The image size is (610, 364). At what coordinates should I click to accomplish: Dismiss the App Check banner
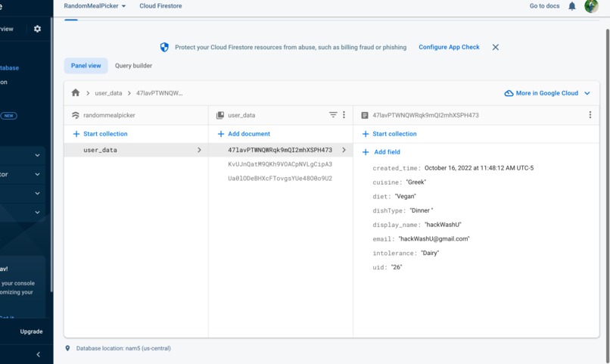point(495,47)
